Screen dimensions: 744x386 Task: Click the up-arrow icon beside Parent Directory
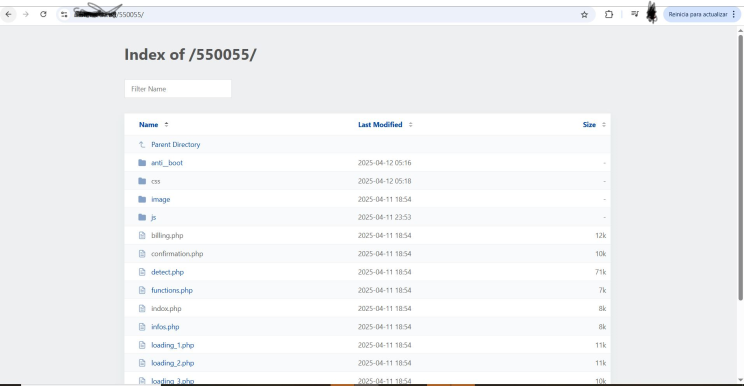point(142,145)
